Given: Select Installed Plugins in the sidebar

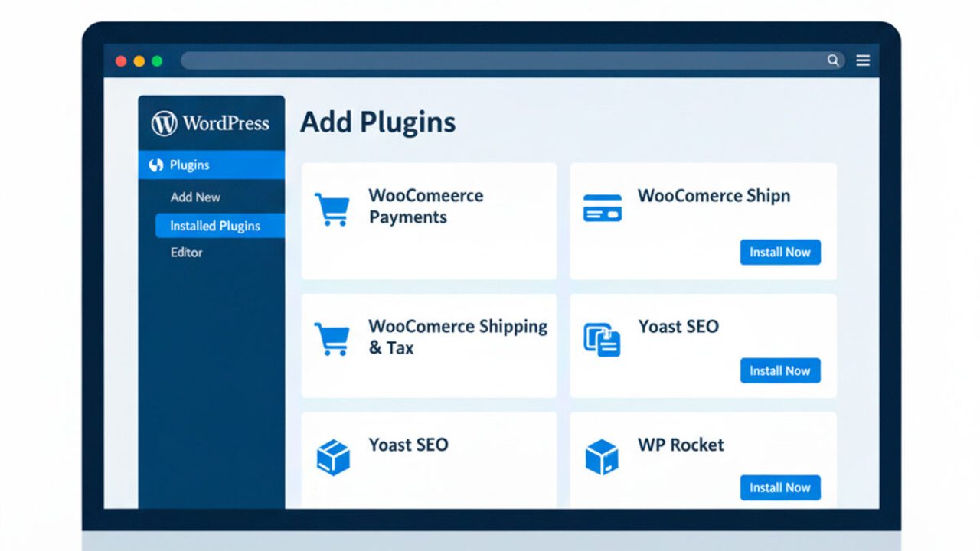Looking at the screenshot, I should (217, 225).
